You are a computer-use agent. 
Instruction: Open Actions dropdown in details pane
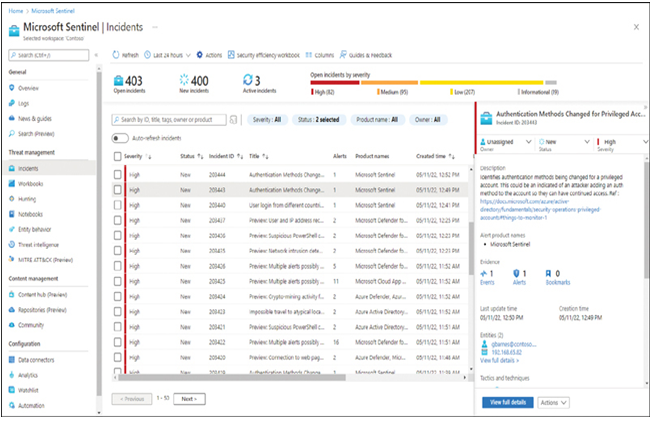point(553,403)
